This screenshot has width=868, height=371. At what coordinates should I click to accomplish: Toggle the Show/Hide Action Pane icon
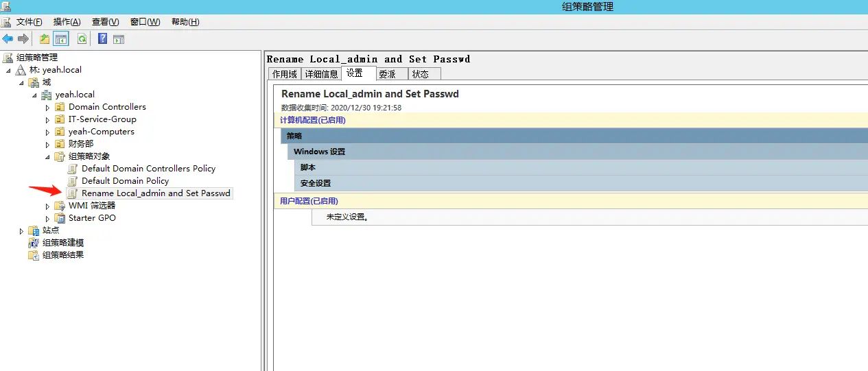(x=119, y=39)
